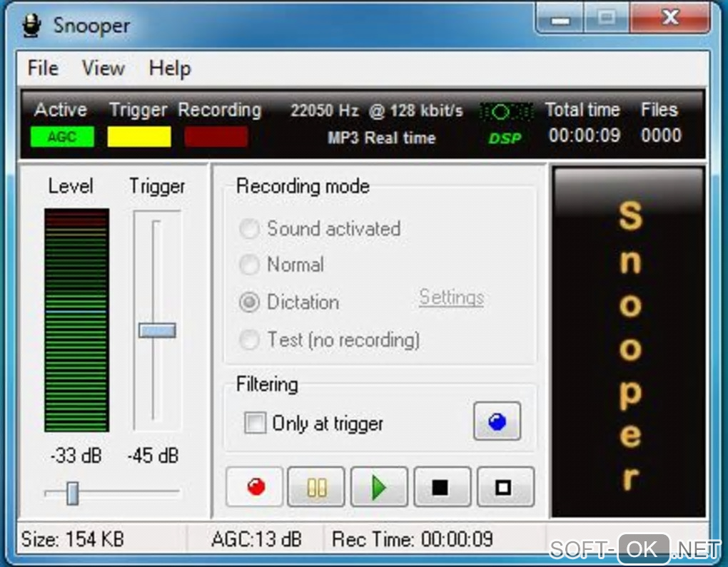728x567 pixels.
Task: Open the View menu
Action: click(x=103, y=68)
